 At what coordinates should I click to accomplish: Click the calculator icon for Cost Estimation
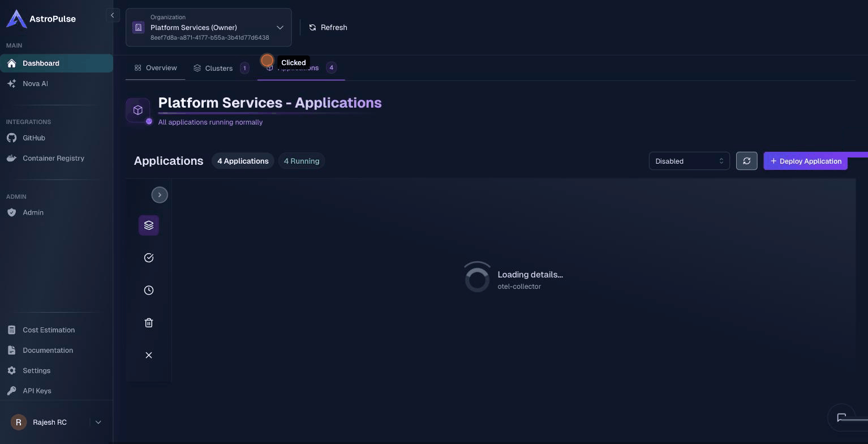(11, 330)
